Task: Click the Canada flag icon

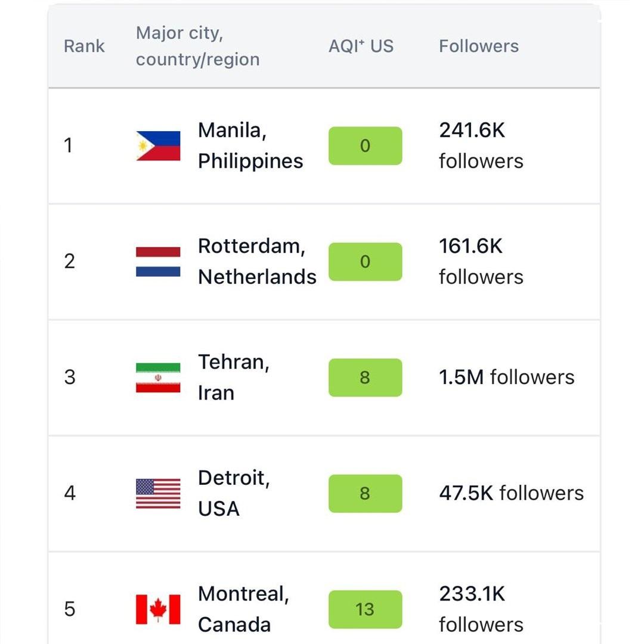Action: 159,609
